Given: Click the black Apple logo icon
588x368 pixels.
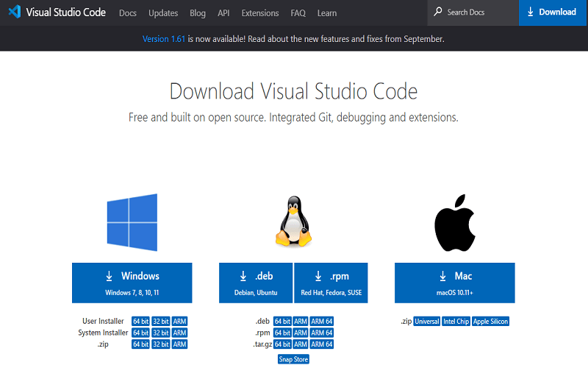Looking at the screenshot, I should pos(455,223).
